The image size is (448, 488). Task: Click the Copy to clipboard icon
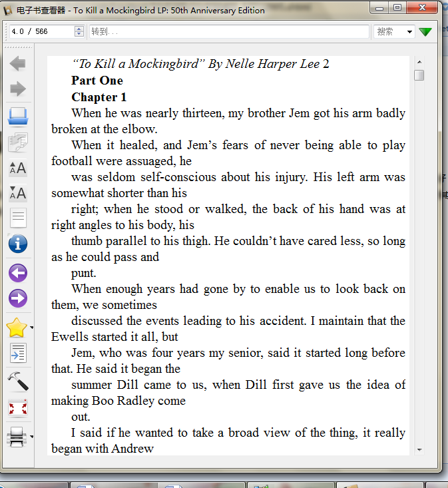(18, 142)
